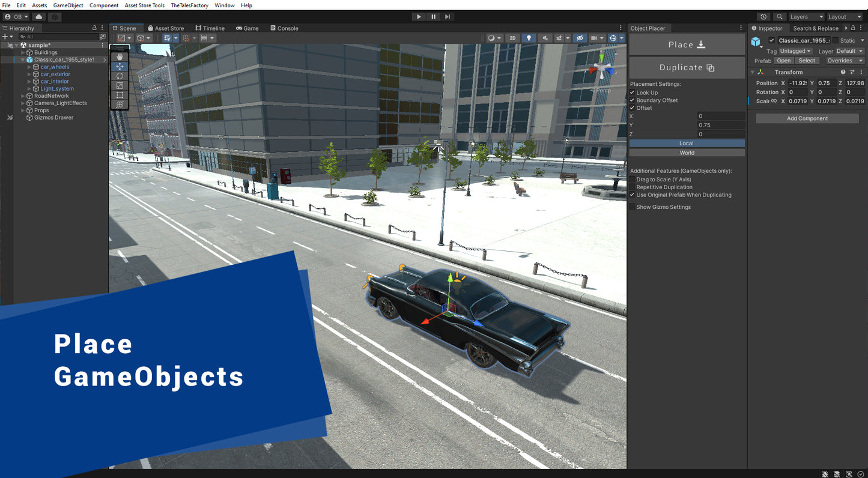Open the Layers dropdown
This screenshot has height=478, width=868.
[806, 17]
